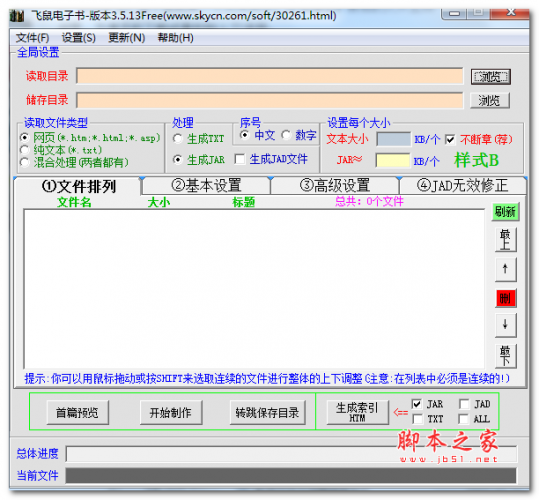Viewport: 539px width, 500px height.
Task: Open the 设置(S) menu
Action: (78, 37)
